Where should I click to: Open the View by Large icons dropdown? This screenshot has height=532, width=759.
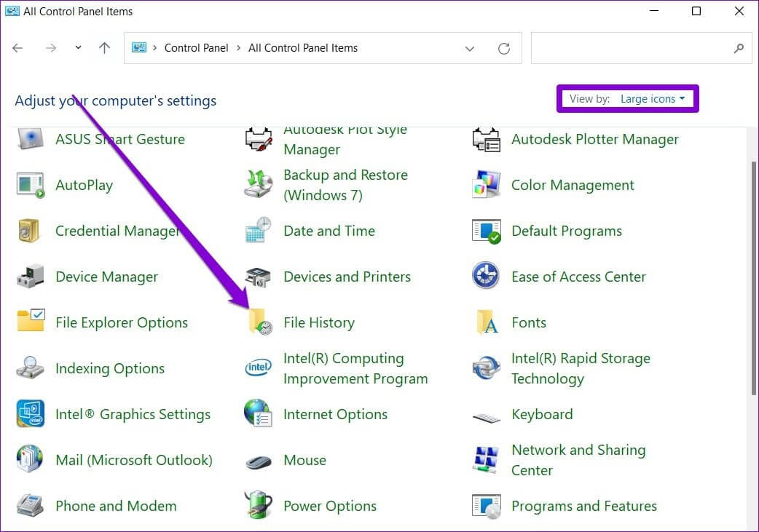tap(653, 99)
